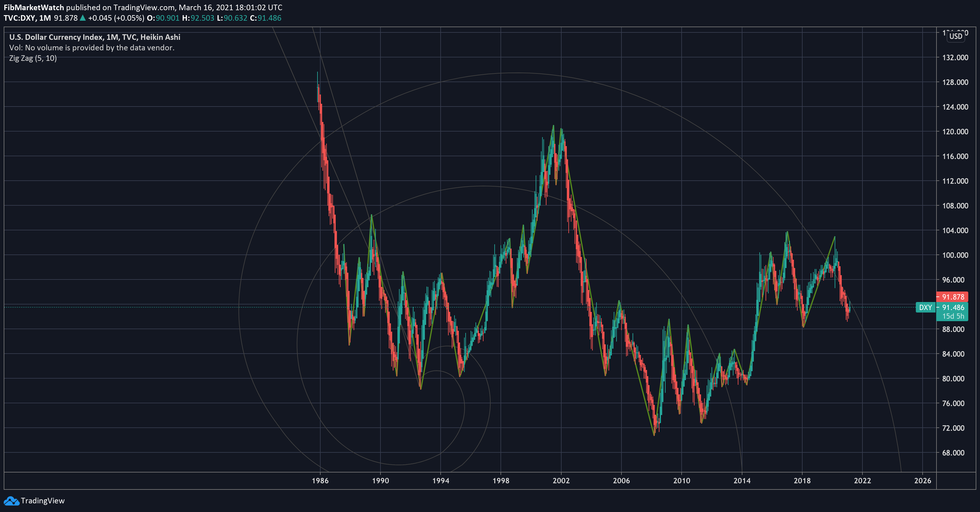Image resolution: width=980 pixels, height=512 pixels.
Task: Click the 132.000 price axis label
Action: tap(955, 57)
